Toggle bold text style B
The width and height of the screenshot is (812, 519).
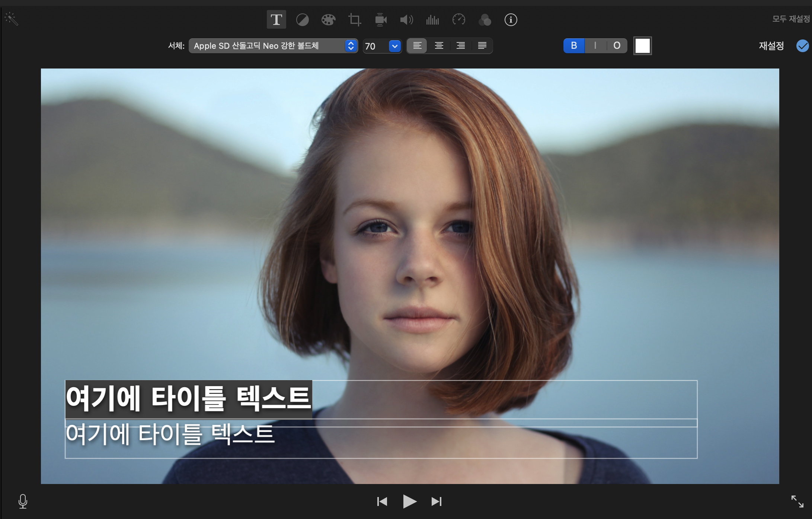574,46
